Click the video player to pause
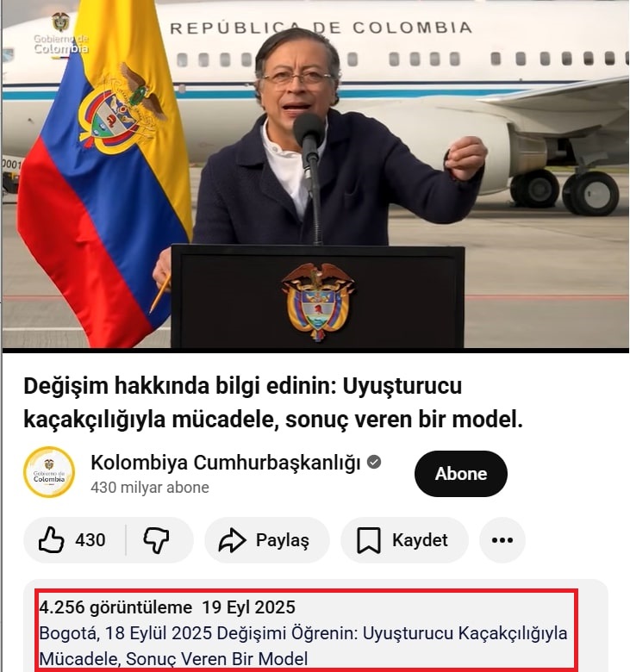 [315, 173]
